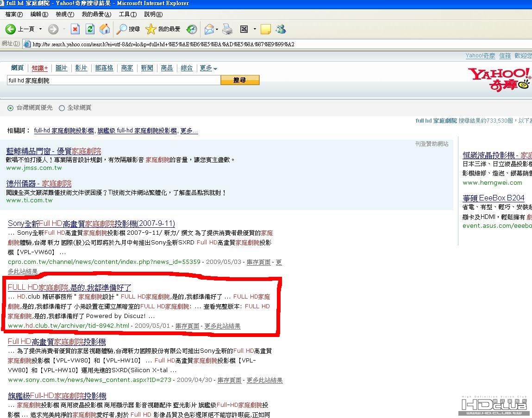The height and width of the screenshot is (418, 532).
Task: Switch to the 商品 search tab
Action: 167,68
